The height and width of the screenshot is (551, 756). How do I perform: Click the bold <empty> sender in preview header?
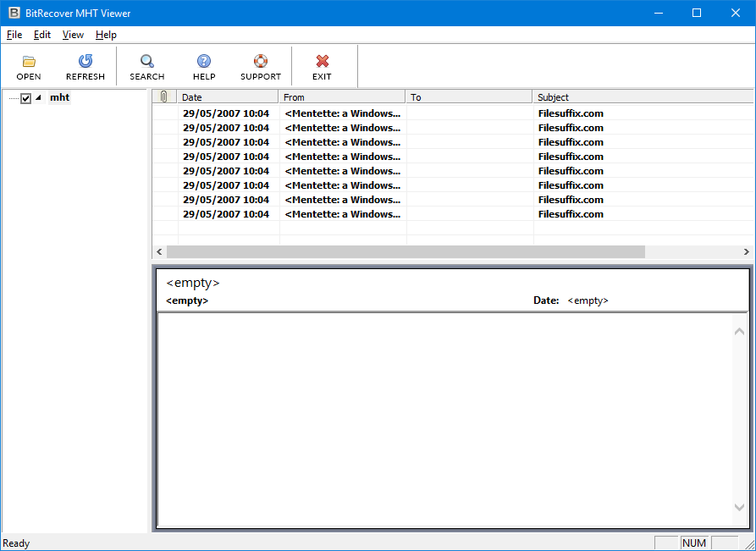click(187, 300)
